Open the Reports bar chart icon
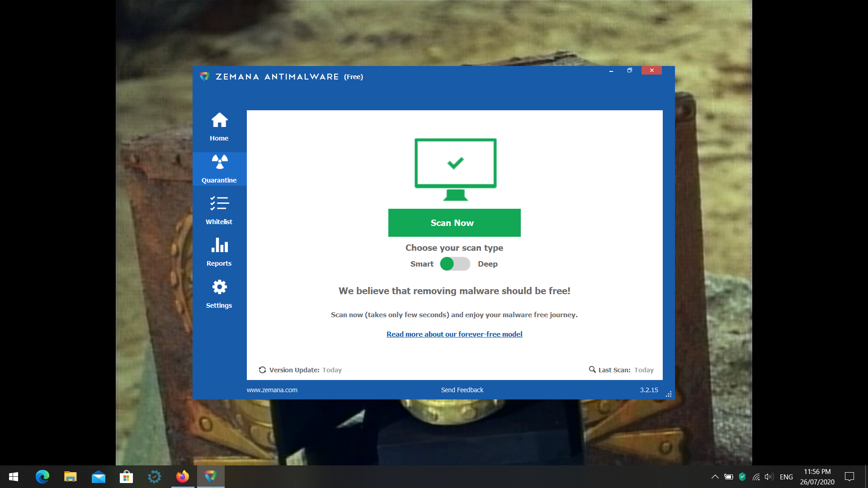Screen dimensions: 868x488 pyautogui.click(x=219, y=245)
